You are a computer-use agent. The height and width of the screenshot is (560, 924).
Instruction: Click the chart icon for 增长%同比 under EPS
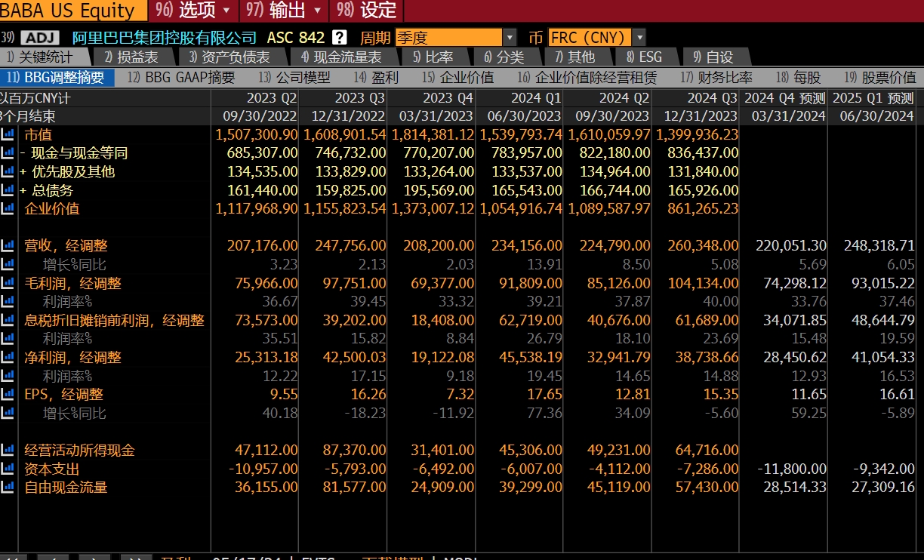8,413
